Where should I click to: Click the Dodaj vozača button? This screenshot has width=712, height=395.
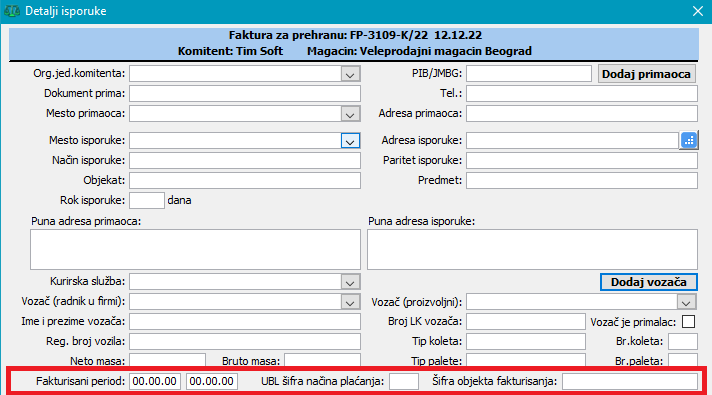tap(648, 282)
